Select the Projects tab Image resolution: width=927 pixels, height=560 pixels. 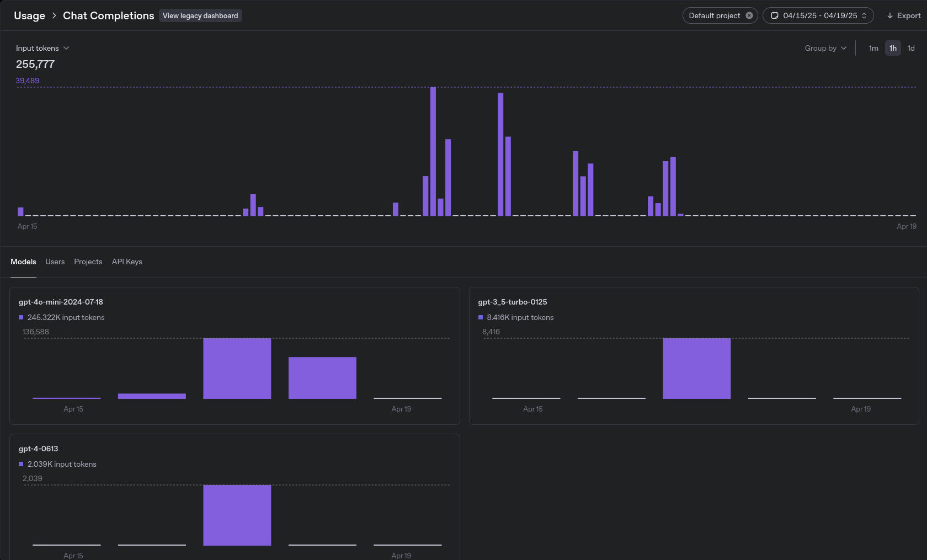(x=88, y=262)
